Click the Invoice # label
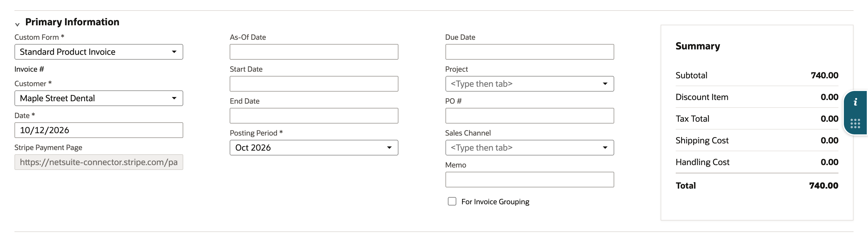This screenshot has height=235, width=868. pyautogui.click(x=29, y=69)
